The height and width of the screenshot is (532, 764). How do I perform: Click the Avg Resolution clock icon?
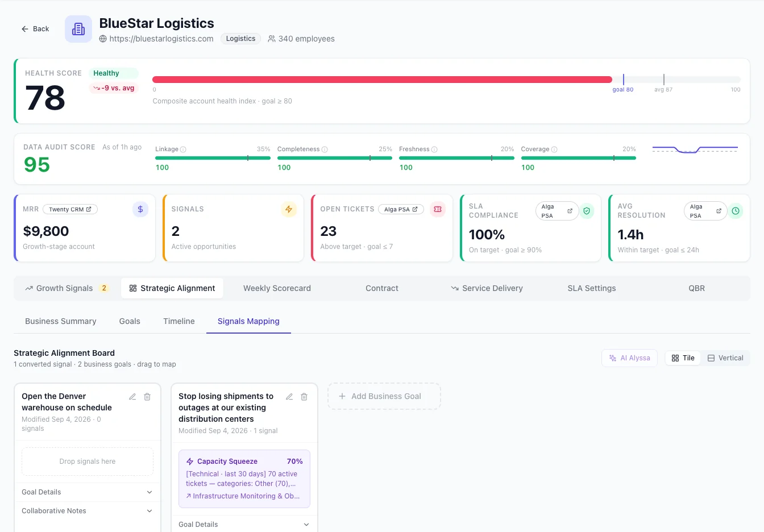click(x=736, y=211)
